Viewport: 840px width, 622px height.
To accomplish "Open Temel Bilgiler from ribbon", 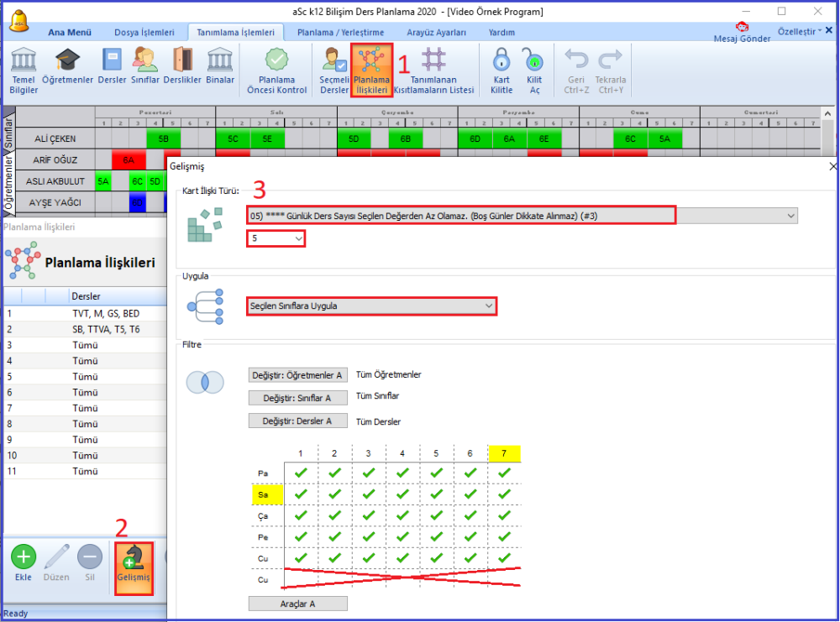I will [24, 71].
